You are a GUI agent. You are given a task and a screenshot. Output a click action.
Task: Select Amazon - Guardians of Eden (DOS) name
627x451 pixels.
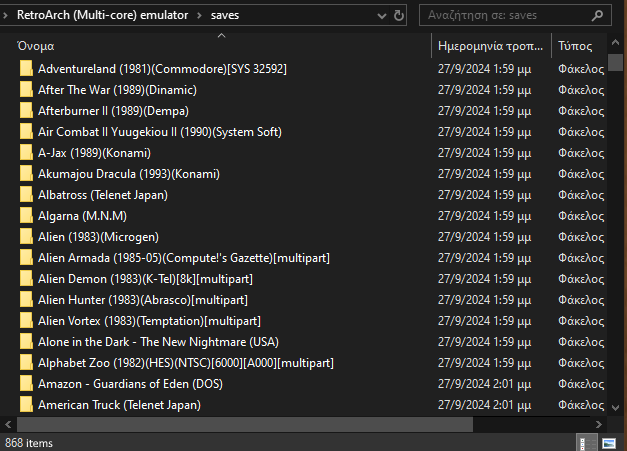[x=130, y=383]
